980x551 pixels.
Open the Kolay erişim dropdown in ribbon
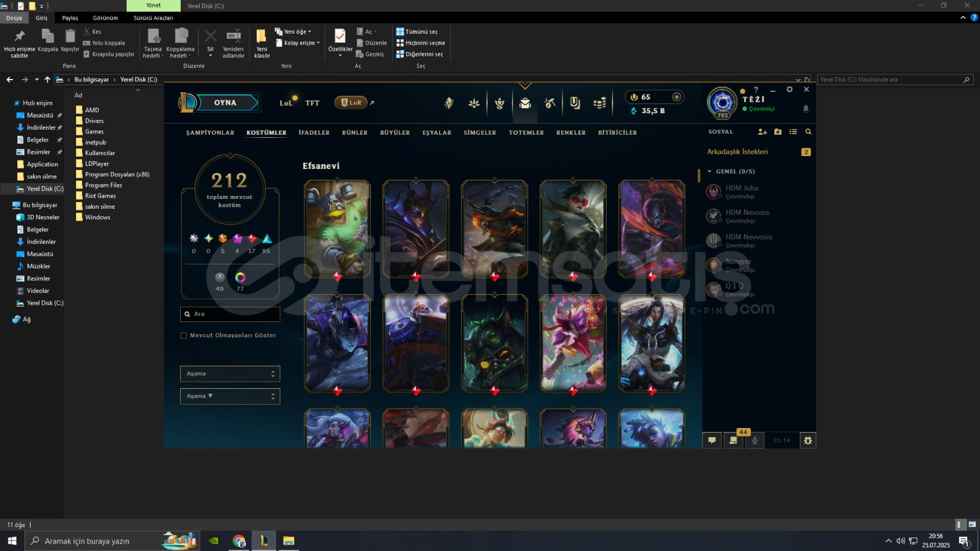coord(298,43)
